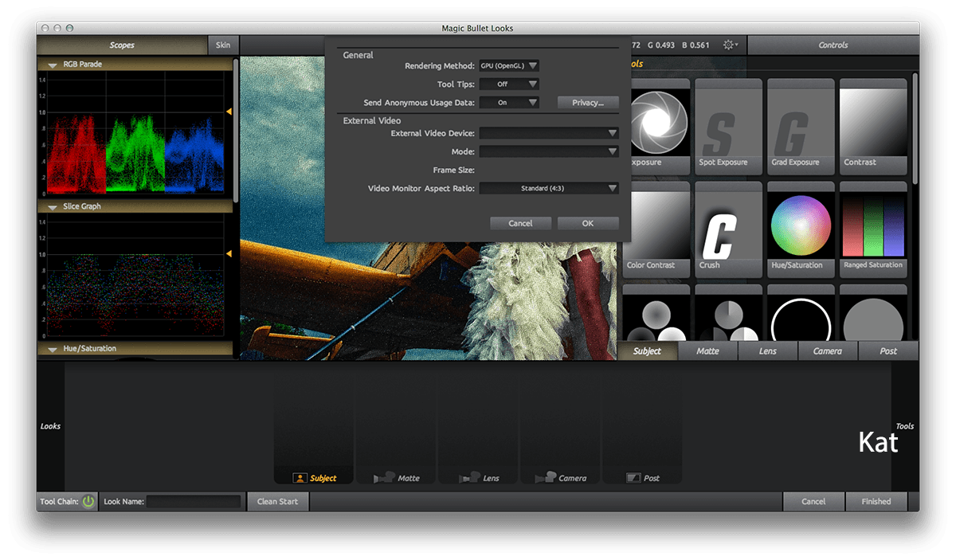Collapse the Slice Graph scope
Viewport: 956px width, 560px height.
[x=53, y=207]
